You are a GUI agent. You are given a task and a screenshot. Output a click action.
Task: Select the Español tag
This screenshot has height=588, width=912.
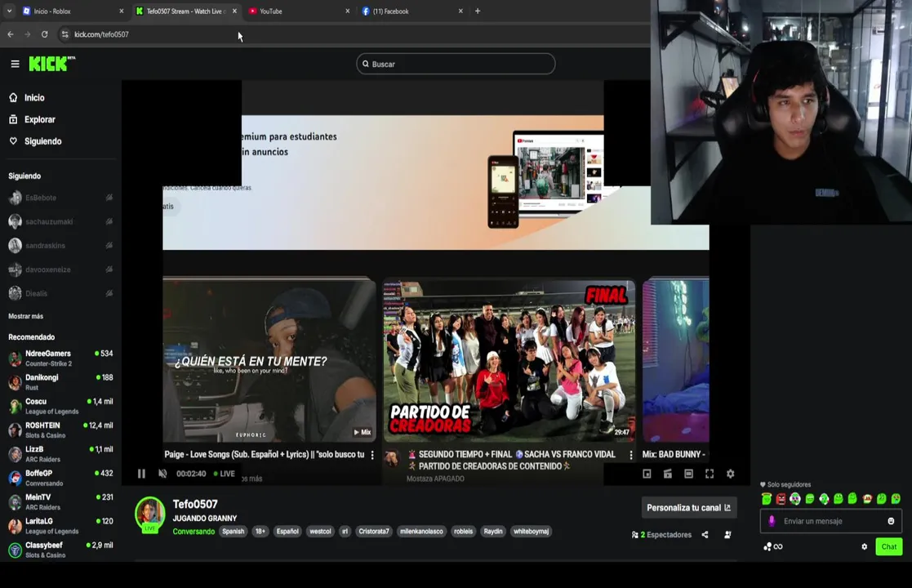(287, 532)
